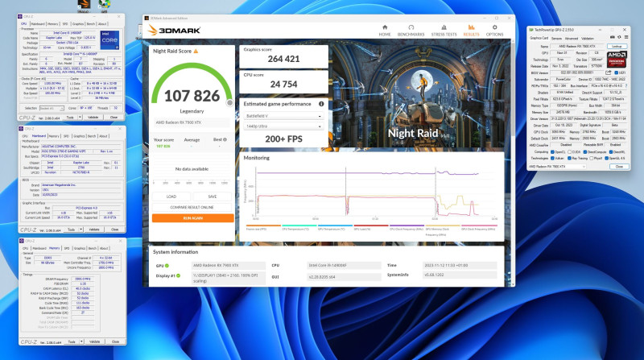Click the left desktop shortcut icon at top
The image size is (644, 360).
click(84, 4)
